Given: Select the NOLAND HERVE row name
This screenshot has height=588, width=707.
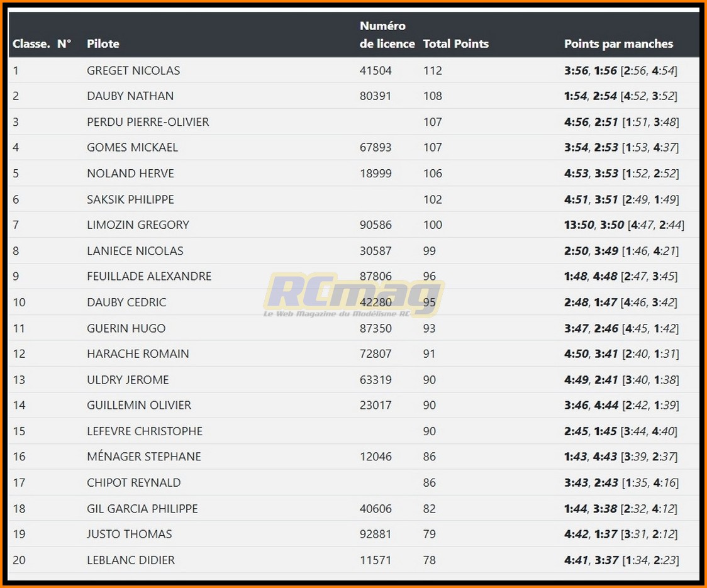Looking at the screenshot, I should tap(130, 174).
